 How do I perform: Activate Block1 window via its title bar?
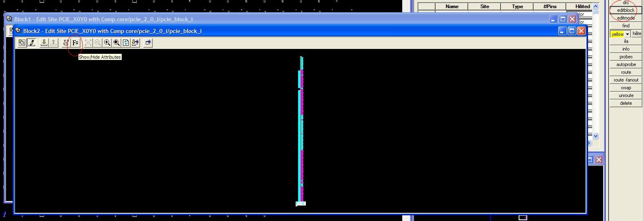coord(245,19)
